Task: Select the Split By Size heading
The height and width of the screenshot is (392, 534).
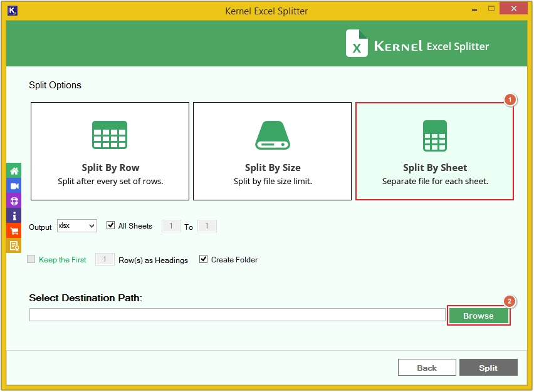Action: [x=273, y=168]
